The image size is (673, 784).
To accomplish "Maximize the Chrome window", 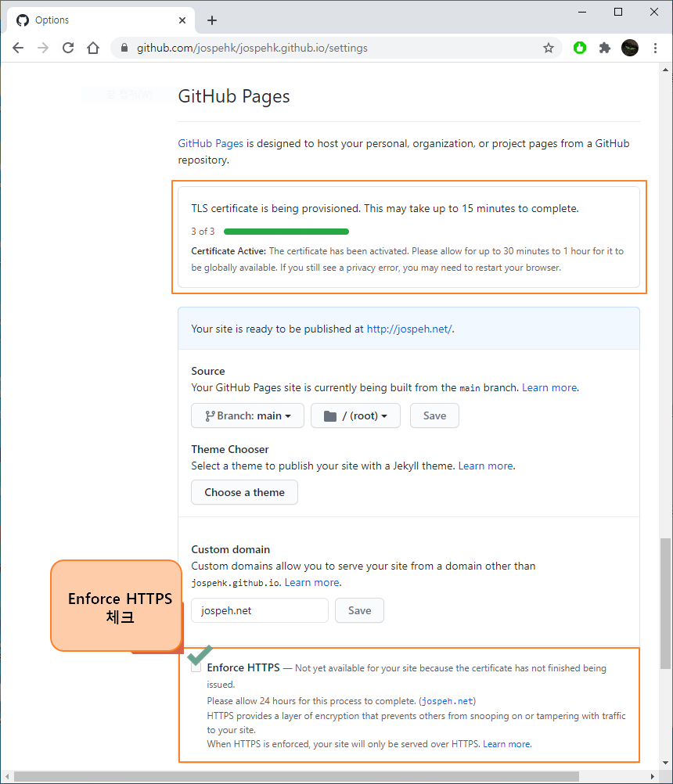I will click(x=618, y=12).
